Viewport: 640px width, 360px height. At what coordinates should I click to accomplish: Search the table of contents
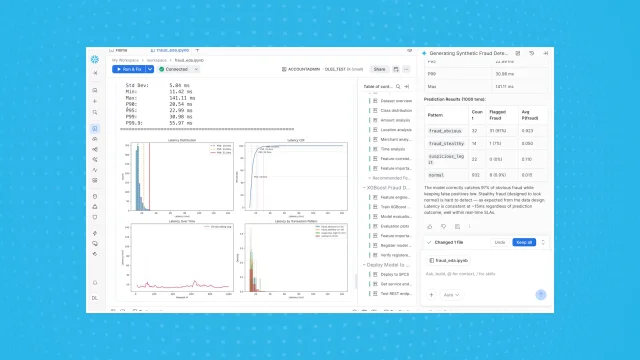coord(398,87)
